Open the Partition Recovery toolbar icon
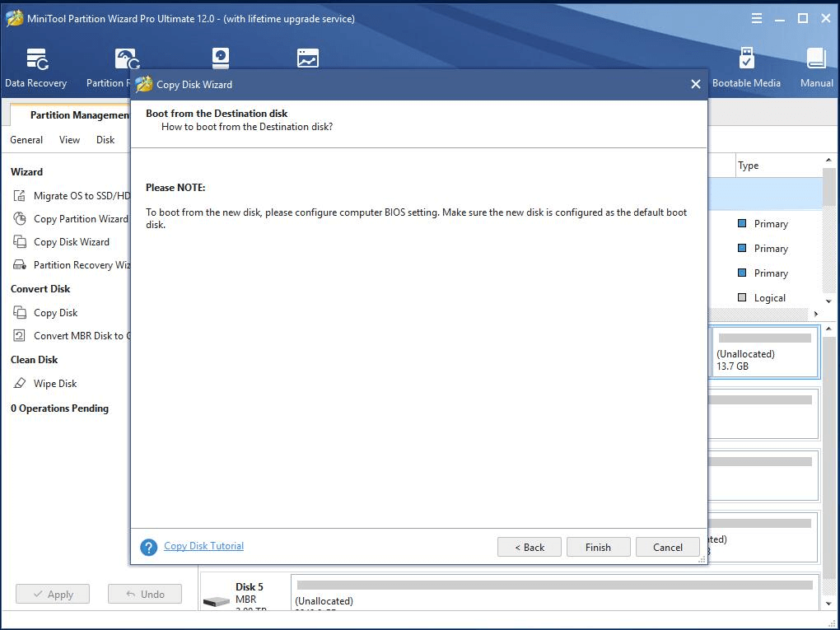 coord(128,58)
